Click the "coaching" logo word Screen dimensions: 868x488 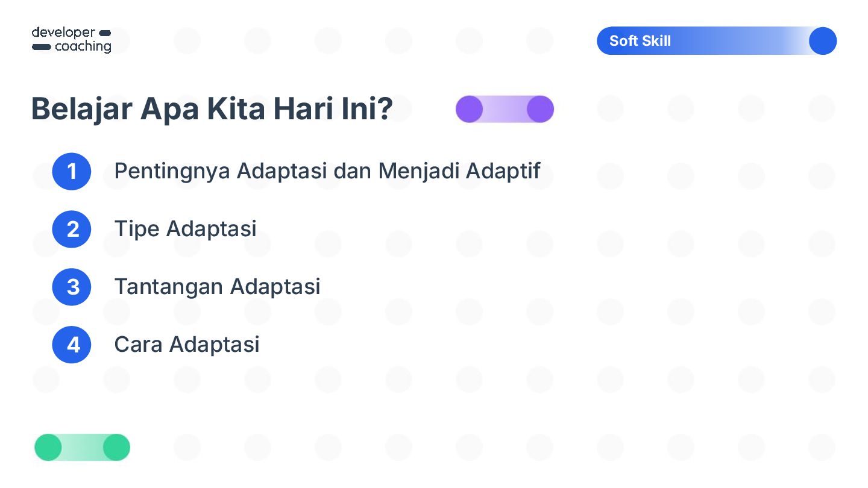pos(83,47)
